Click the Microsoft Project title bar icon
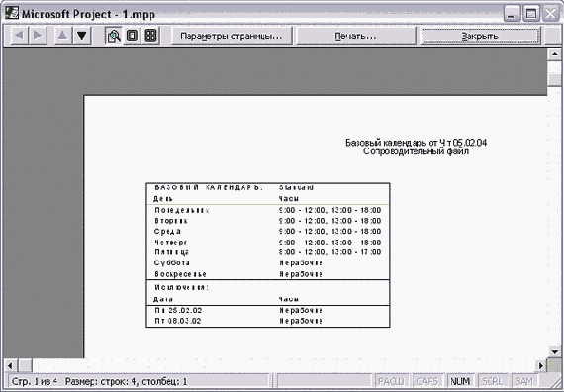The image size is (564, 392). point(12,13)
